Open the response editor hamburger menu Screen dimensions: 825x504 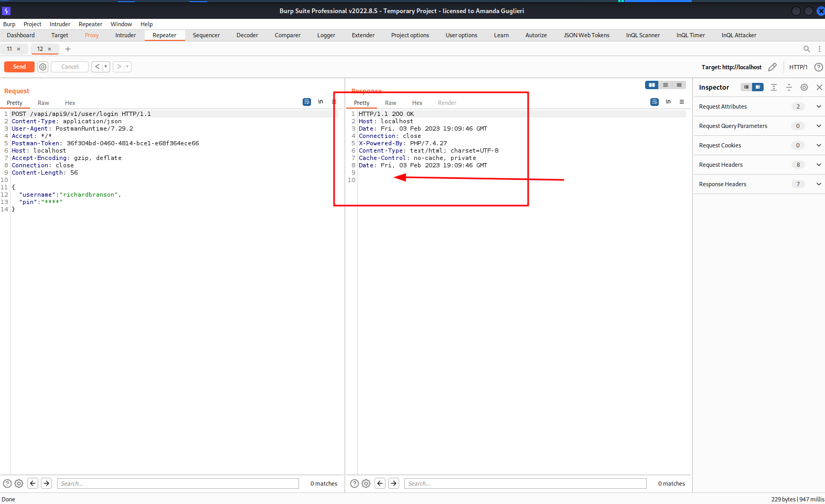click(x=682, y=102)
